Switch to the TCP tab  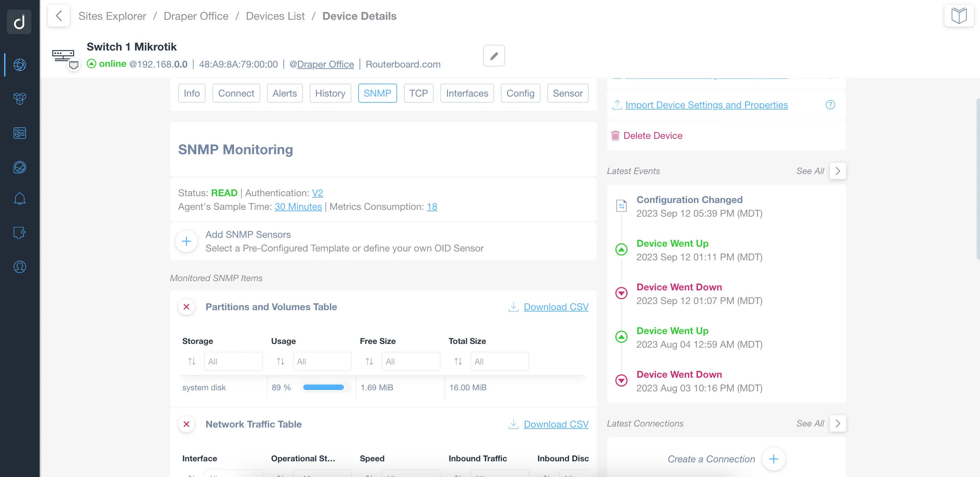click(x=419, y=93)
